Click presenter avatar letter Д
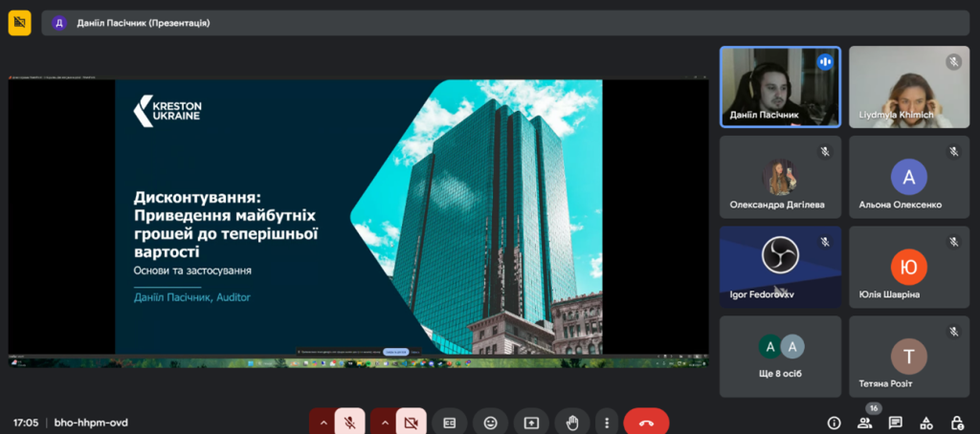Image resolution: width=980 pixels, height=434 pixels. (59, 23)
